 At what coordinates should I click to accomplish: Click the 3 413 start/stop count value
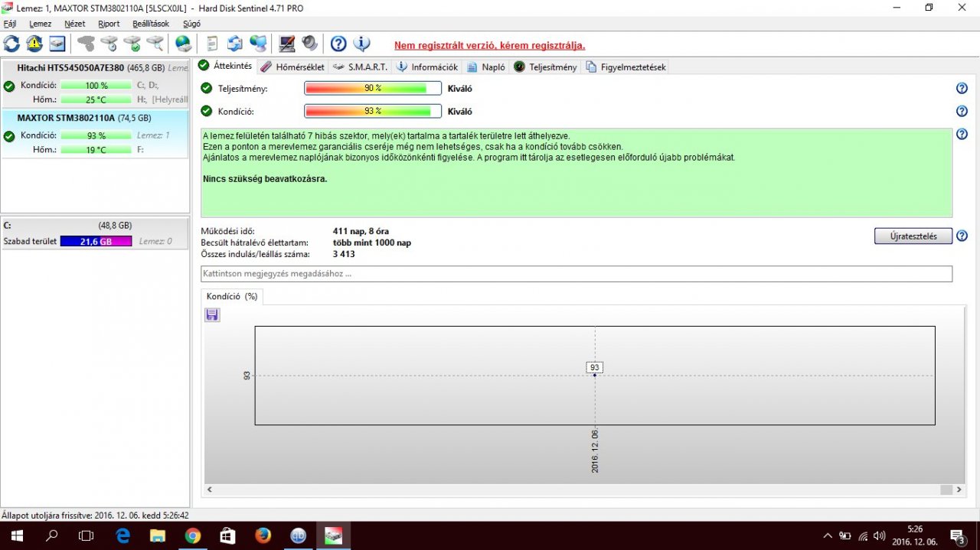tap(344, 254)
